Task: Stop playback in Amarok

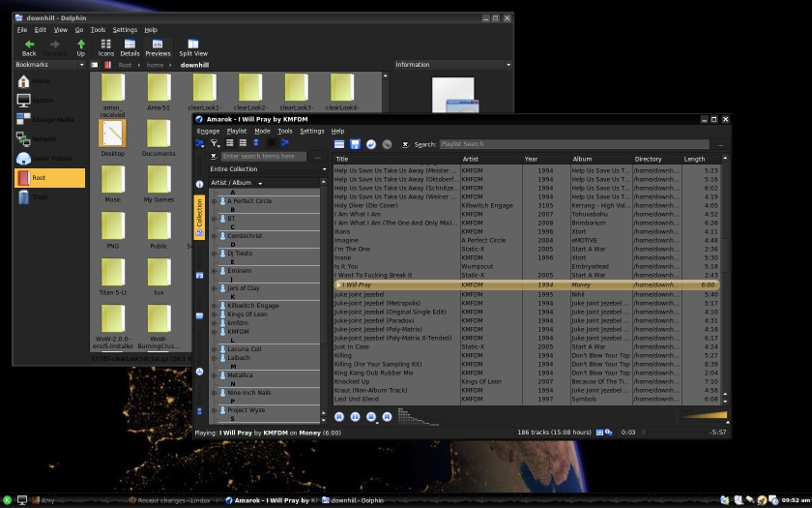Action: pyautogui.click(x=371, y=417)
